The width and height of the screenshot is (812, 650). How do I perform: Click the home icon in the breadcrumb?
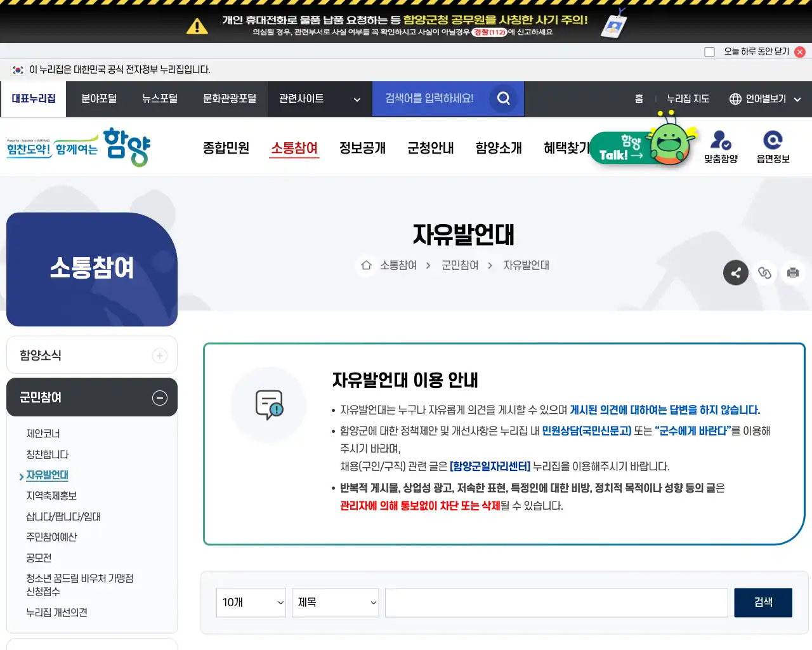point(366,265)
